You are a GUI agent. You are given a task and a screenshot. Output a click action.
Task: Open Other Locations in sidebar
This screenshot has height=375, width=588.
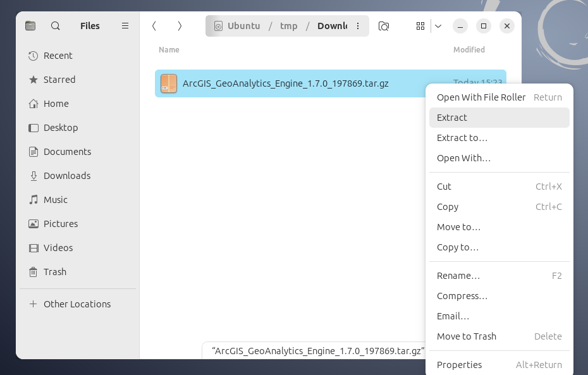pyautogui.click(x=78, y=304)
